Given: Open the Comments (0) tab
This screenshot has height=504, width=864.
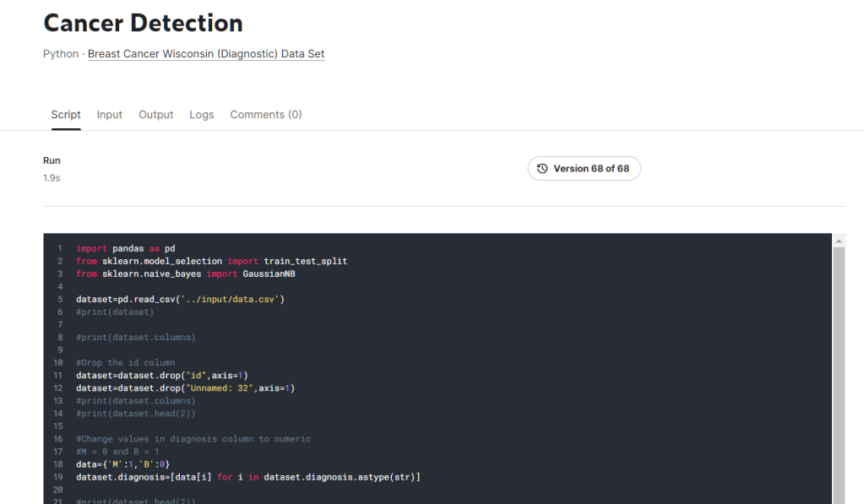Looking at the screenshot, I should tap(265, 115).
